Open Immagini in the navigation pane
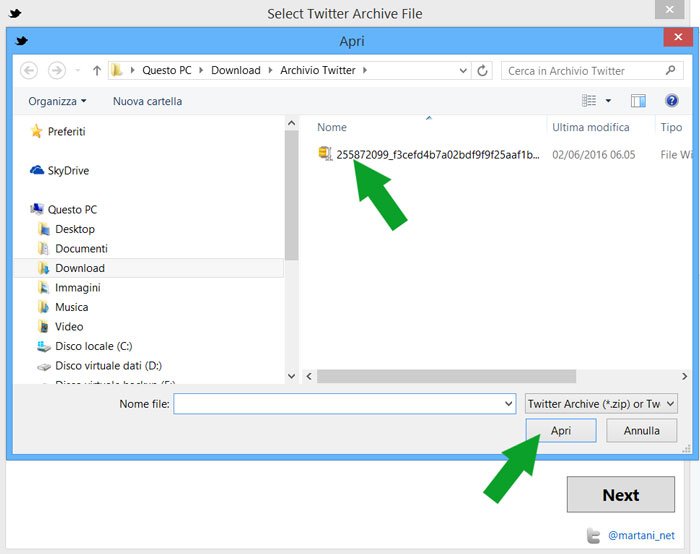The image size is (700, 554). [x=78, y=288]
